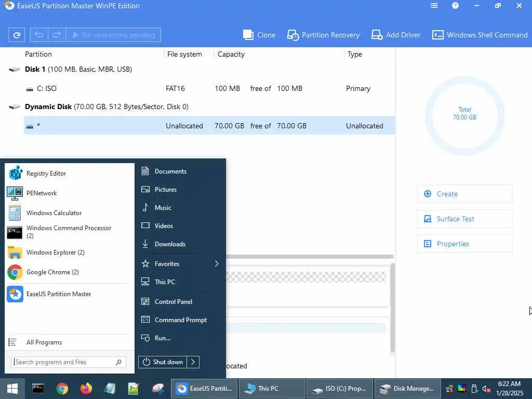532x399 pixels.
Task: Click the Capacity column header
Action: (x=231, y=54)
